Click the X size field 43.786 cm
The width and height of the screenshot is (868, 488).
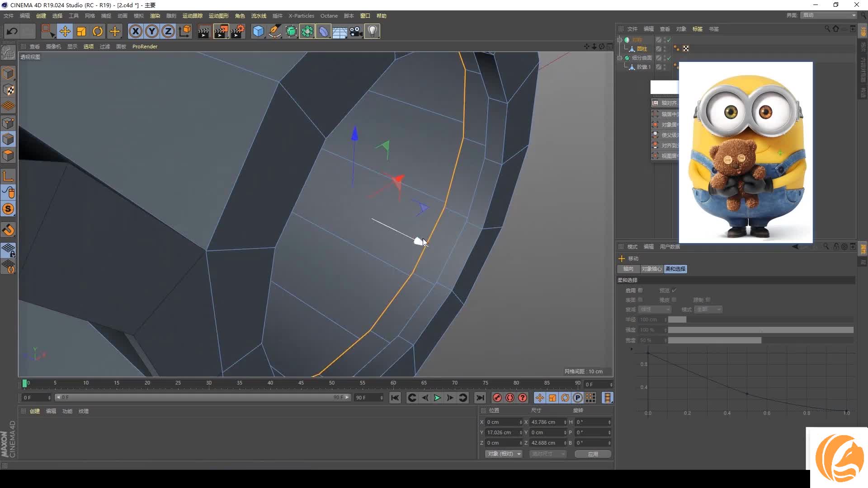[x=548, y=422]
